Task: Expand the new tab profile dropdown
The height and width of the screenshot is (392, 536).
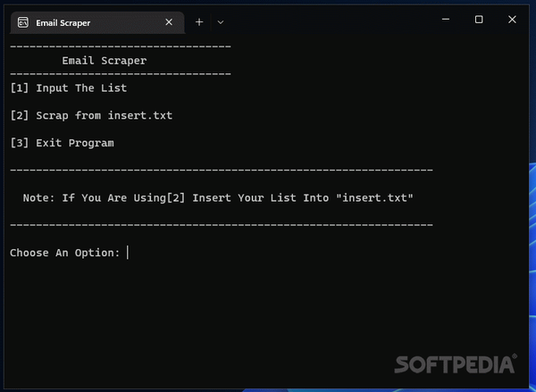Action: click(221, 21)
